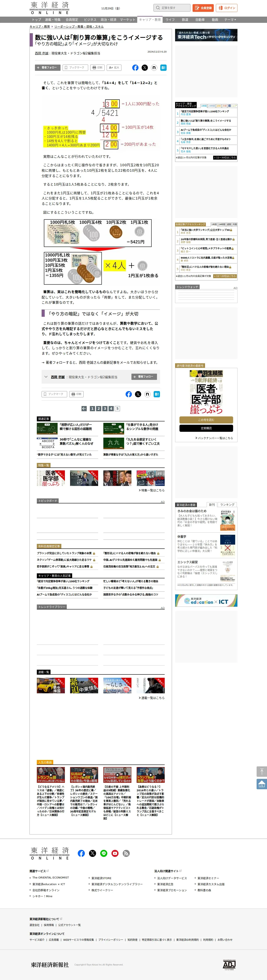Open 連載一覧はこちら link
Viewport: 267px width, 980px height.
[x=152, y=698]
